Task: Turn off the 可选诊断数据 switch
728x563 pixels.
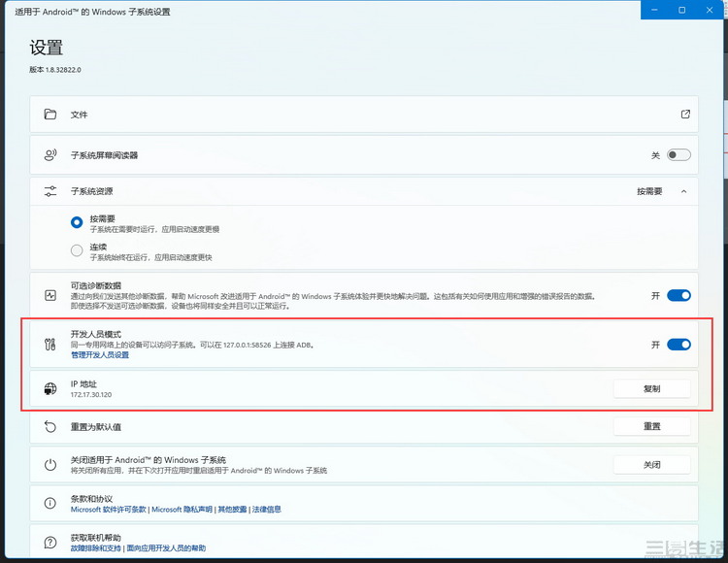Action: pos(678,295)
